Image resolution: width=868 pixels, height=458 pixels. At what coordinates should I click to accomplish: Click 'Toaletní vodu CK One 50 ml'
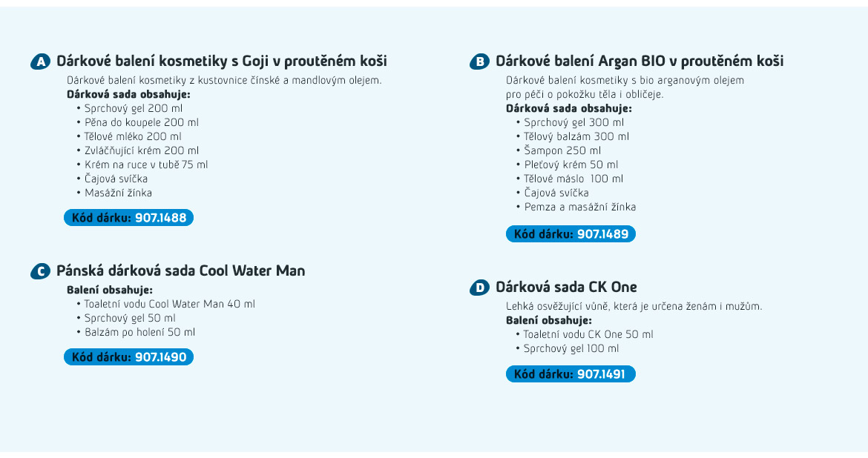tap(588, 335)
